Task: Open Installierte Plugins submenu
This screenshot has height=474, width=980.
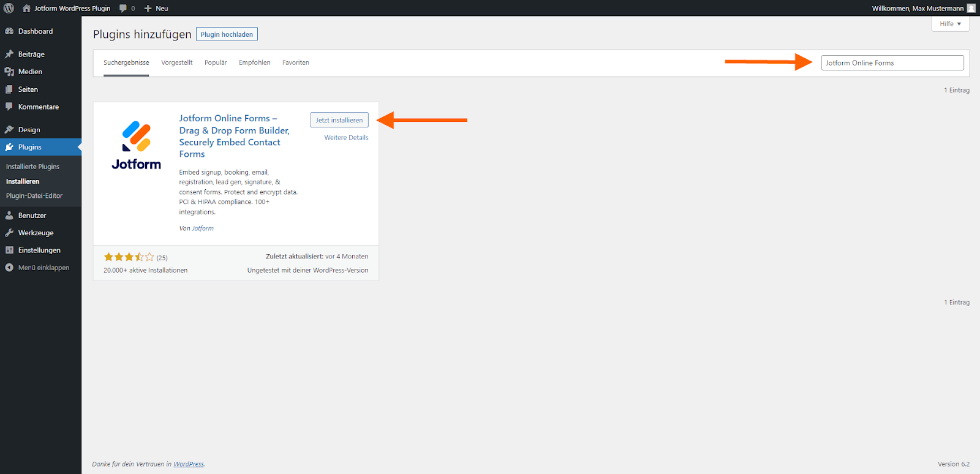Action: click(33, 167)
